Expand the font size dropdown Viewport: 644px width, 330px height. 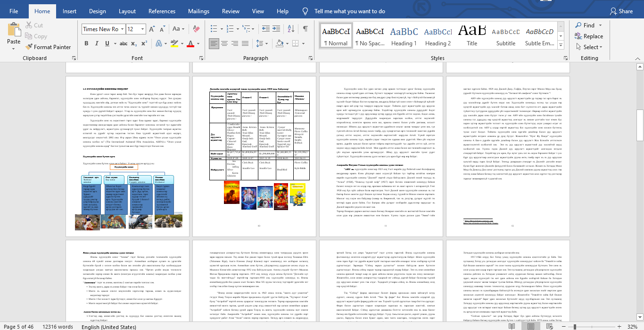[143, 29]
